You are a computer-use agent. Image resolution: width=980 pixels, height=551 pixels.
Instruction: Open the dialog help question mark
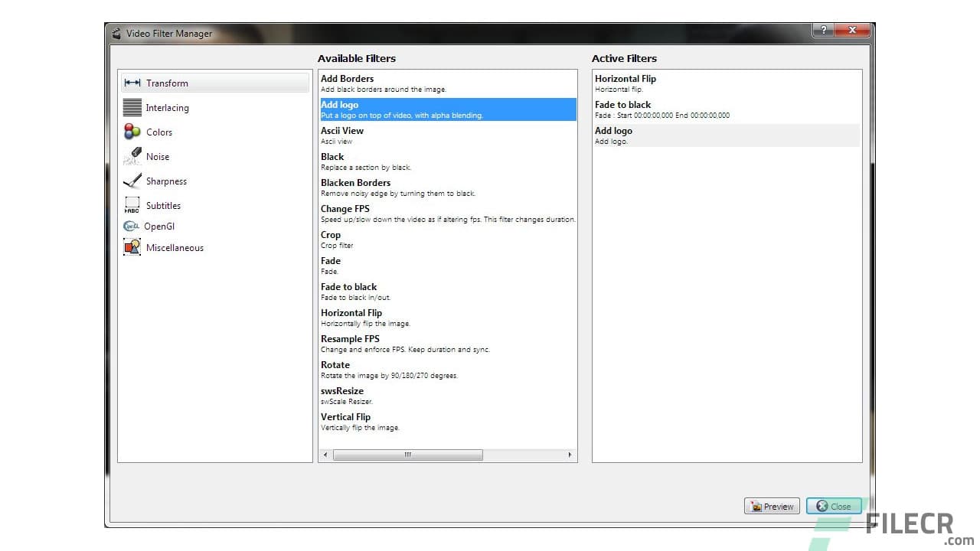(x=822, y=30)
